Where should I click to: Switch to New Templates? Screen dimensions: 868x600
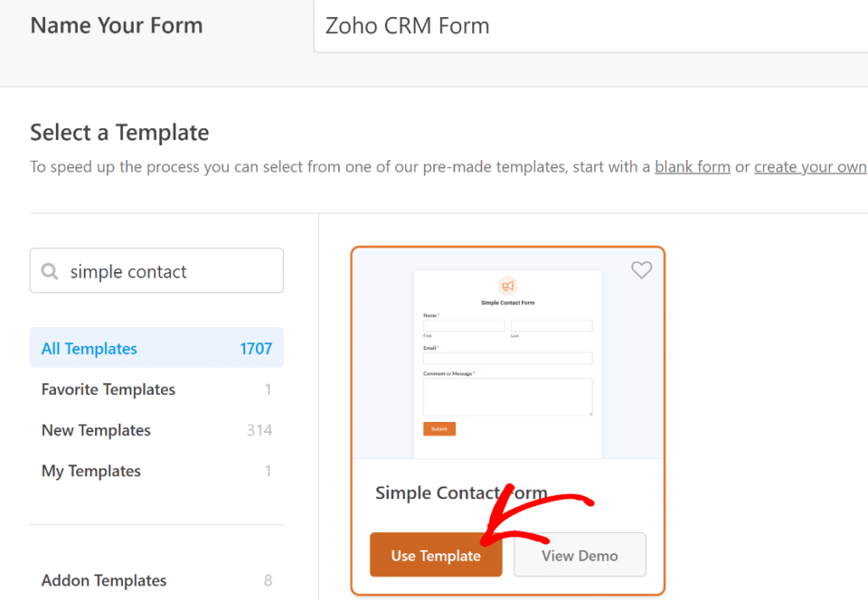[x=96, y=430]
